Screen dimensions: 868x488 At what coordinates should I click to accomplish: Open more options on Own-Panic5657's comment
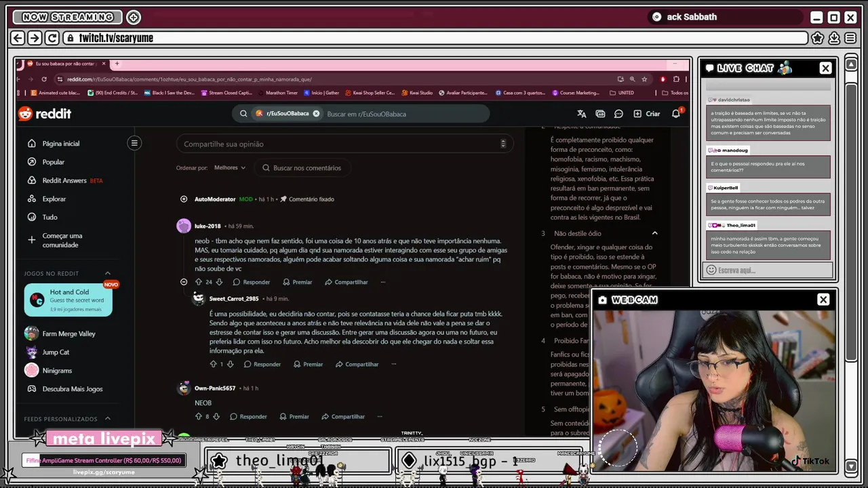380,416
